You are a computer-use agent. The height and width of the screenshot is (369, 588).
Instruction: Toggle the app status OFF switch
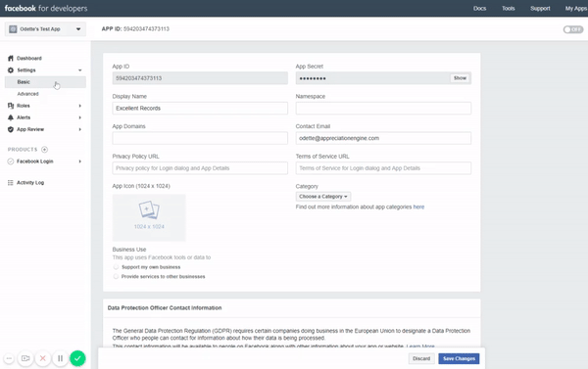click(x=573, y=29)
